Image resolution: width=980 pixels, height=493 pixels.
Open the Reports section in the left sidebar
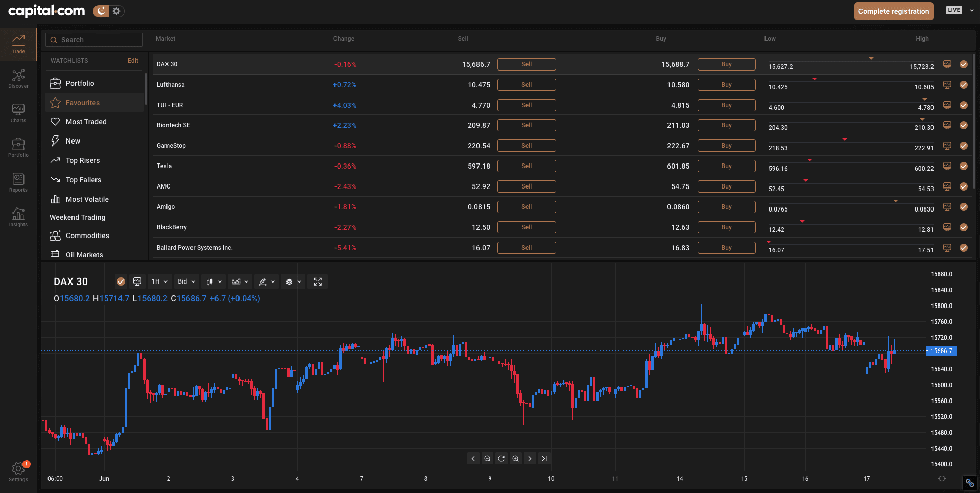[x=18, y=182]
